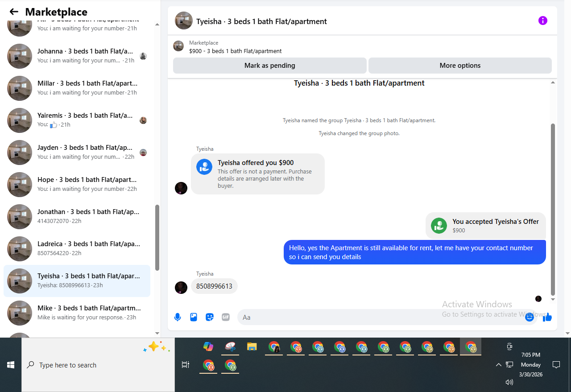Click '$900 - 3 beds 1 bath' listing text
This screenshot has width=571, height=392.
point(236,51)
